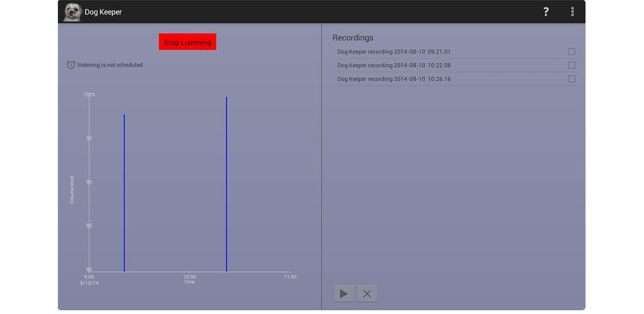Check the box for recording 10.22.08

click(572, 65)
